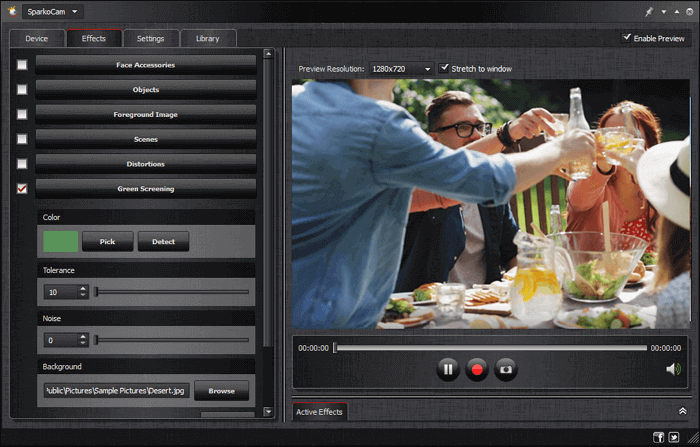Screen dimensions: 700x447
Task: Pause the video preview
Action: tap(448, 369)
